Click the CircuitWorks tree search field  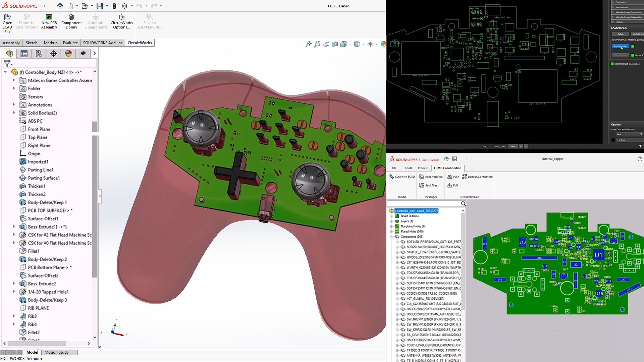pos(423,203)
